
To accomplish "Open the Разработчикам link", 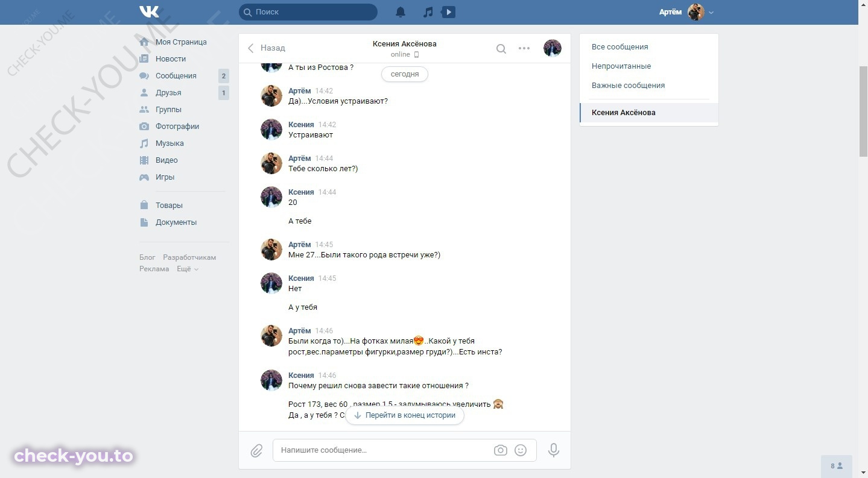I will (189, 257).
